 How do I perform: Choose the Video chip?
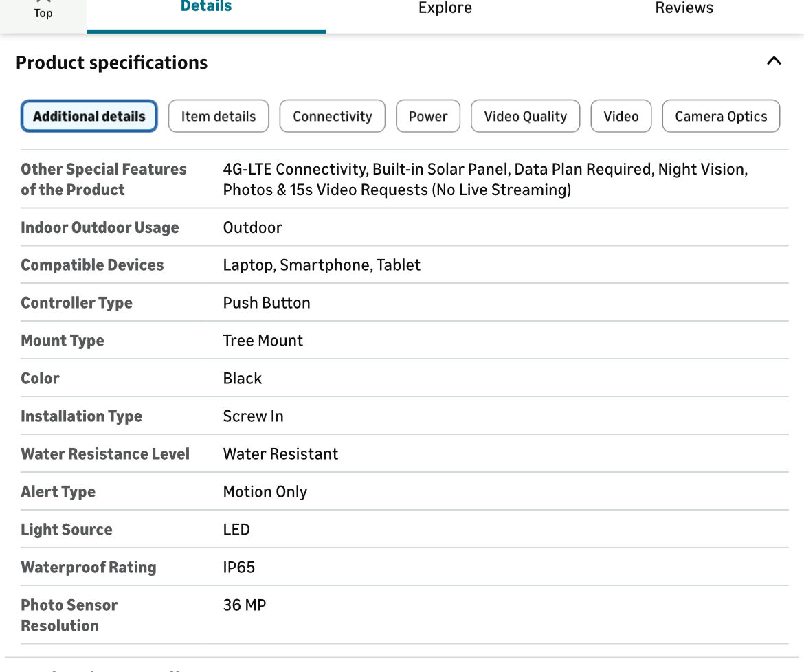[x=621, y=116]
